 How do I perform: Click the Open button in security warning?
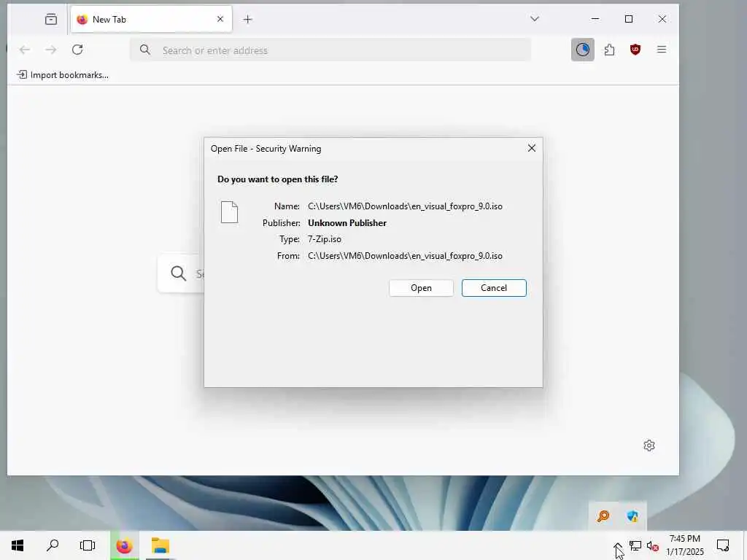point(421,288)
